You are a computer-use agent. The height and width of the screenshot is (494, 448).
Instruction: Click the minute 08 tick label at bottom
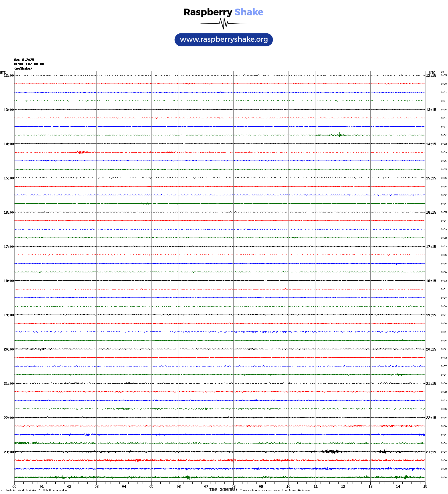click(233, 487)
